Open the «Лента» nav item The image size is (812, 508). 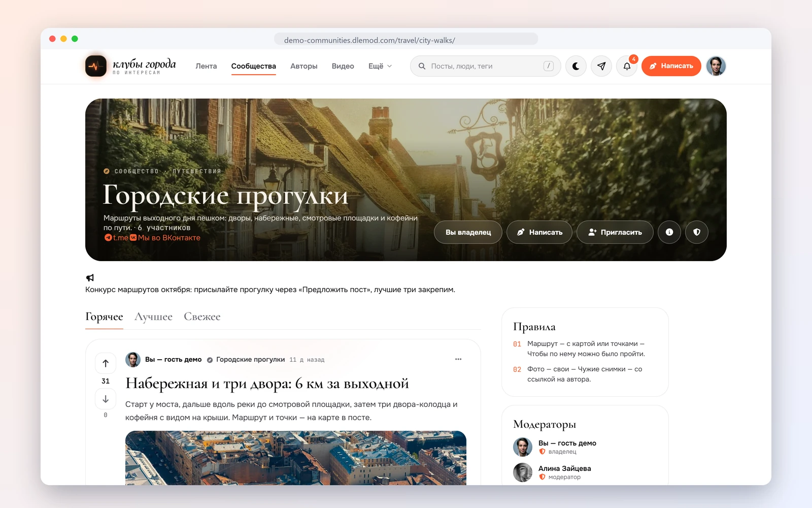coord(206,66)
